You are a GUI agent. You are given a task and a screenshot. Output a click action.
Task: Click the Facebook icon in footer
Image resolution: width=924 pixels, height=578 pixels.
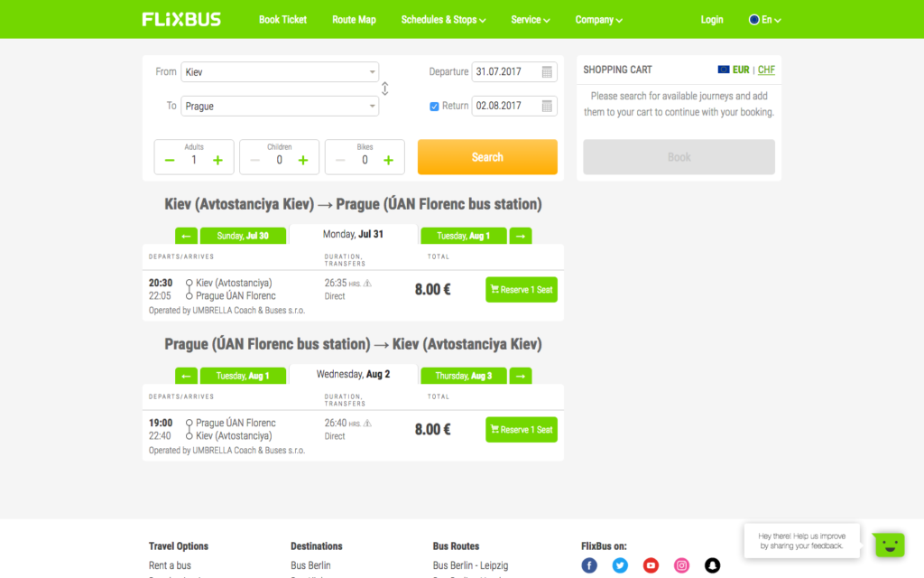coord(589,565)
